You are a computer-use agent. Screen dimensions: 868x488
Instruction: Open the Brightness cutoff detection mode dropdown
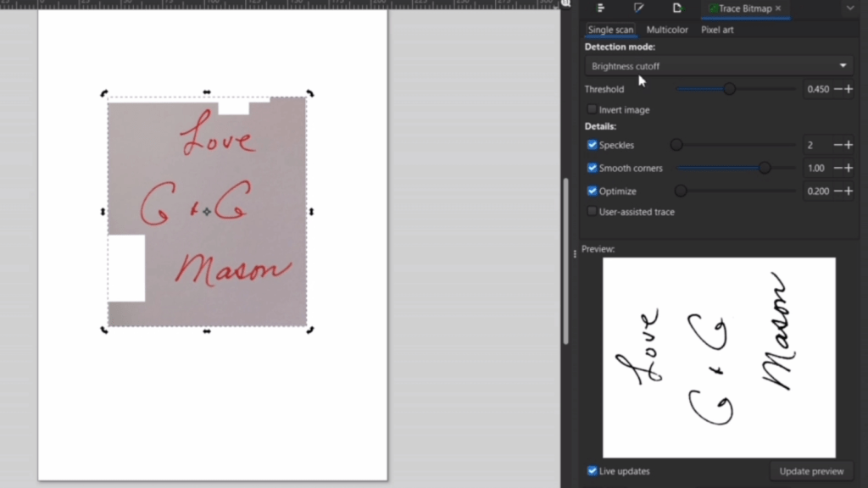coord(719,66)
